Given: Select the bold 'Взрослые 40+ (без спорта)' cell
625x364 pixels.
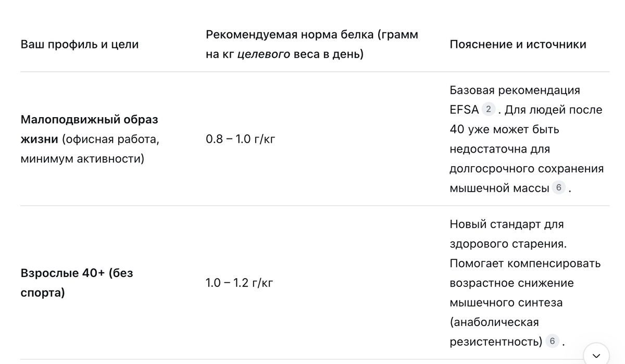Looking at the screenshot, I should (x=77, y=283).
